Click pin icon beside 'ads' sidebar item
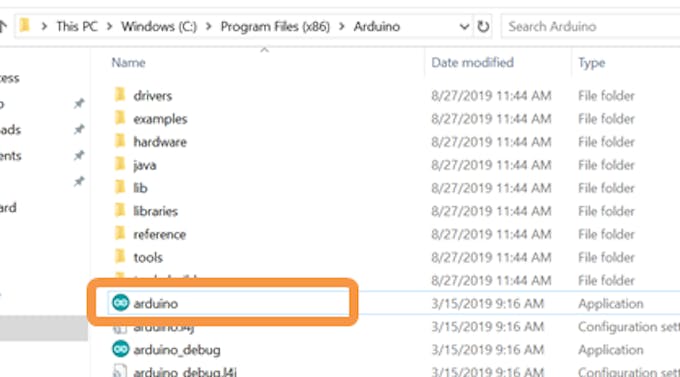The width and height of the screenshot is (680, 377). [x=78, y=129]
